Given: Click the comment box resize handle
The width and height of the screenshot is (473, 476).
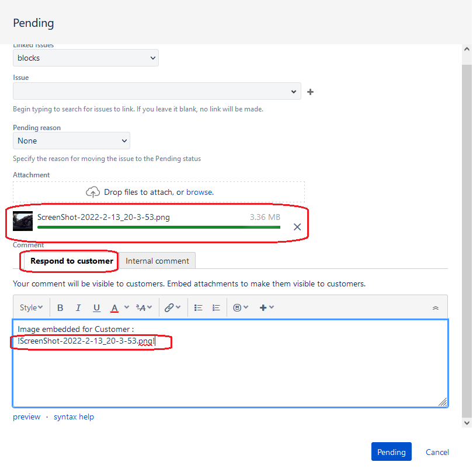Looking at the screenshot, I should pos(443,402).
